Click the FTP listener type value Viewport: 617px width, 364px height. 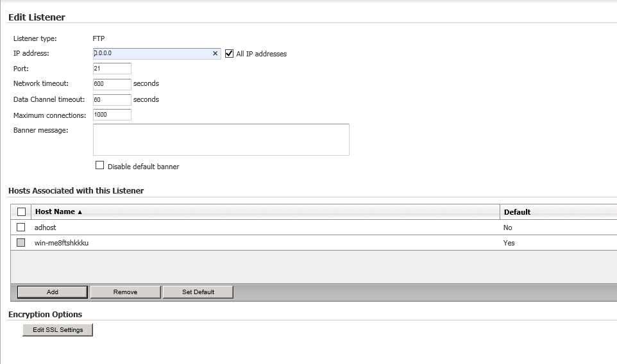click(99, 38)
